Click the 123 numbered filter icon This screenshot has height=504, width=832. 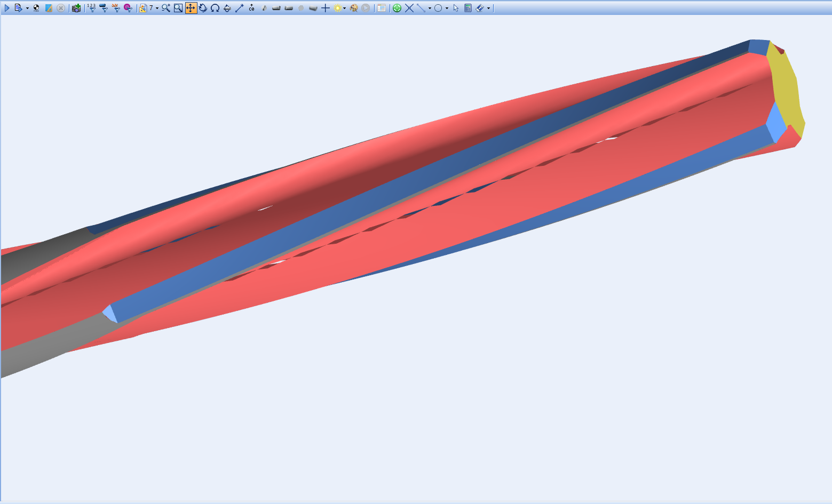click(x=91, y=8)
